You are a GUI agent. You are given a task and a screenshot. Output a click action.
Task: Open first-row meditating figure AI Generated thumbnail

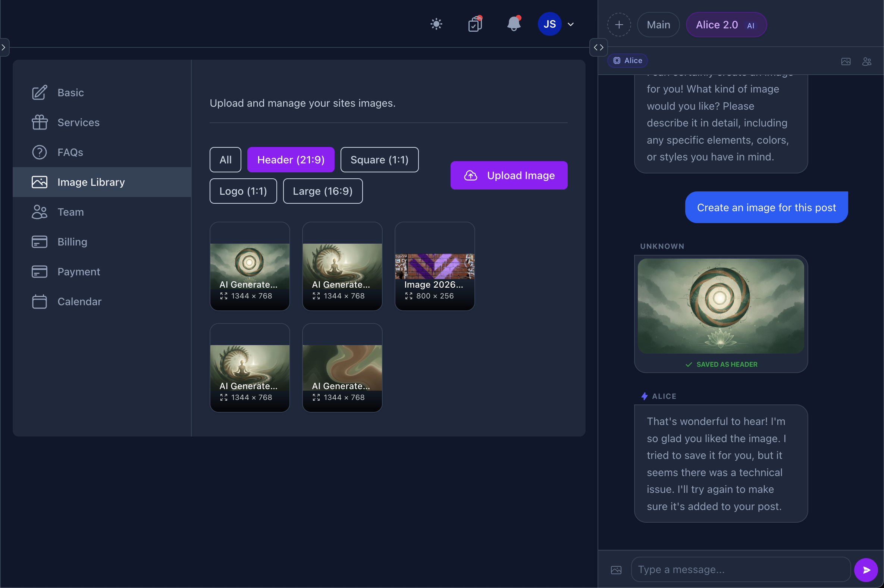tap(342, 267)
